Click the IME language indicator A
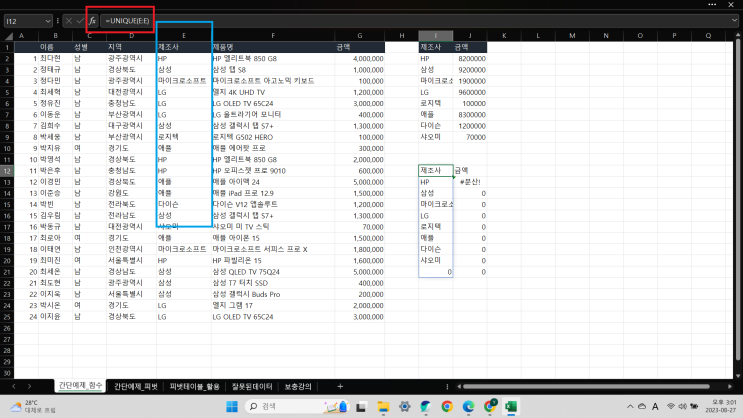Image resolution: width=743 pixels, height=418 pixels. (655, 407)
